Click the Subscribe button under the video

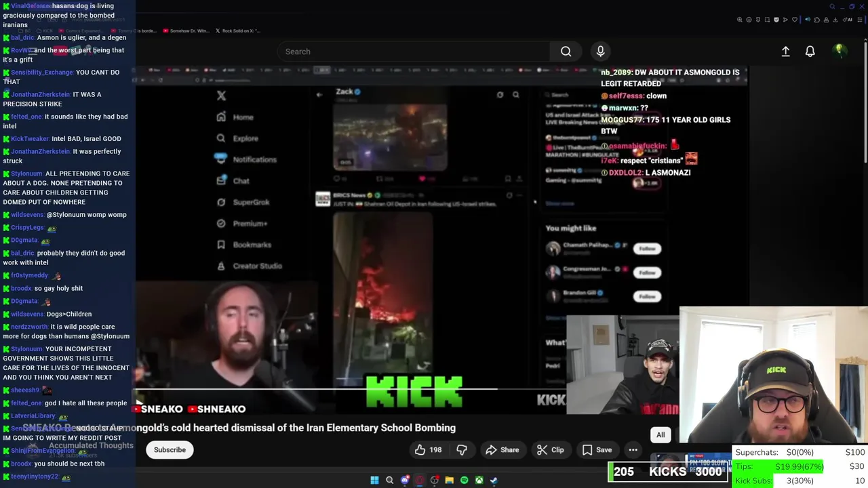(170, 450)
